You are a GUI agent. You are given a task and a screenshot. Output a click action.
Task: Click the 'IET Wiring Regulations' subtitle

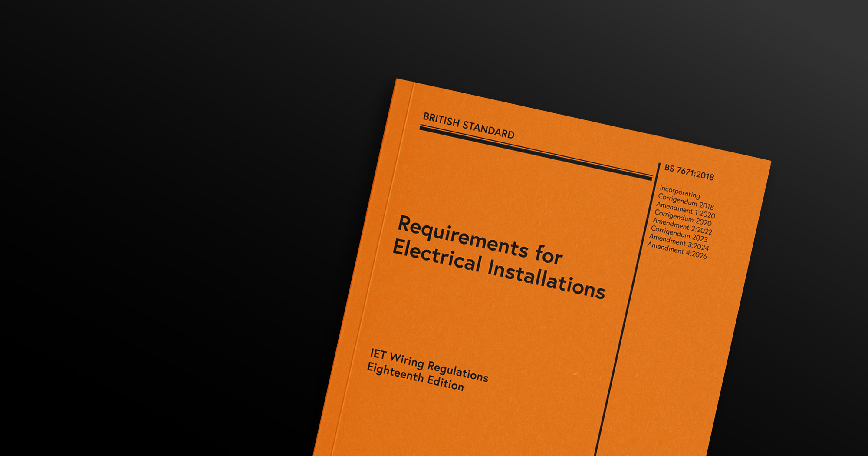tap(429, 365)
